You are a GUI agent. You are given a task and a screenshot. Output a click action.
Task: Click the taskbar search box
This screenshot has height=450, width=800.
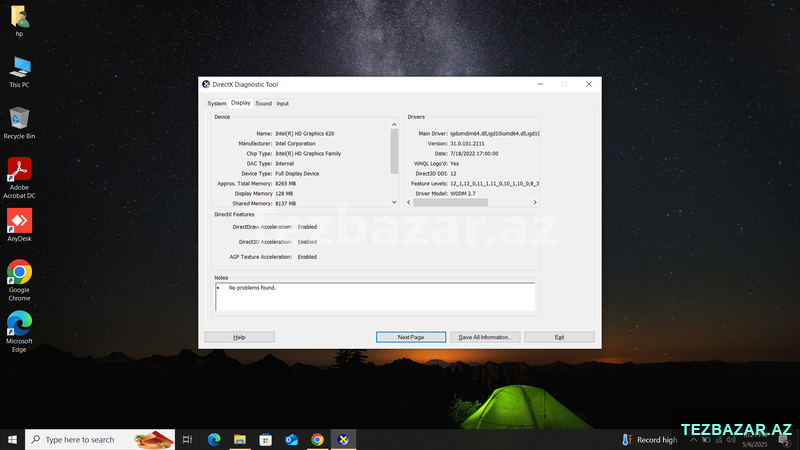100,439
